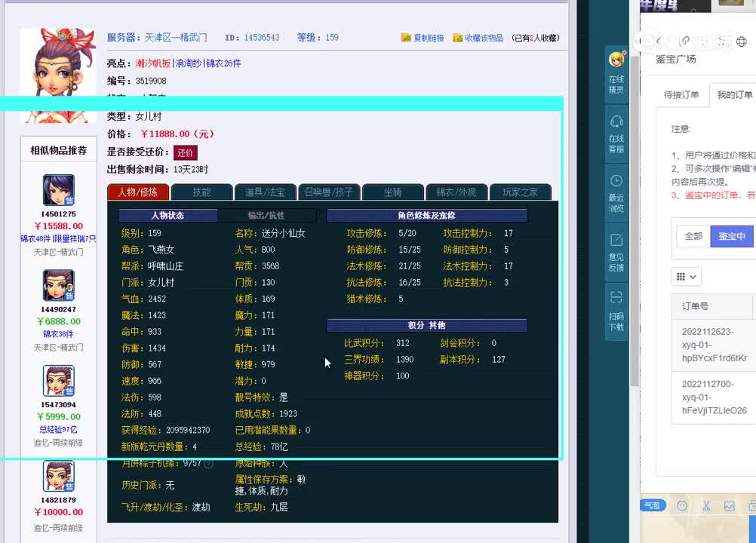Select the 输出/抗性 sub-tab
The image size is (756, 543).
coord(266,216)
